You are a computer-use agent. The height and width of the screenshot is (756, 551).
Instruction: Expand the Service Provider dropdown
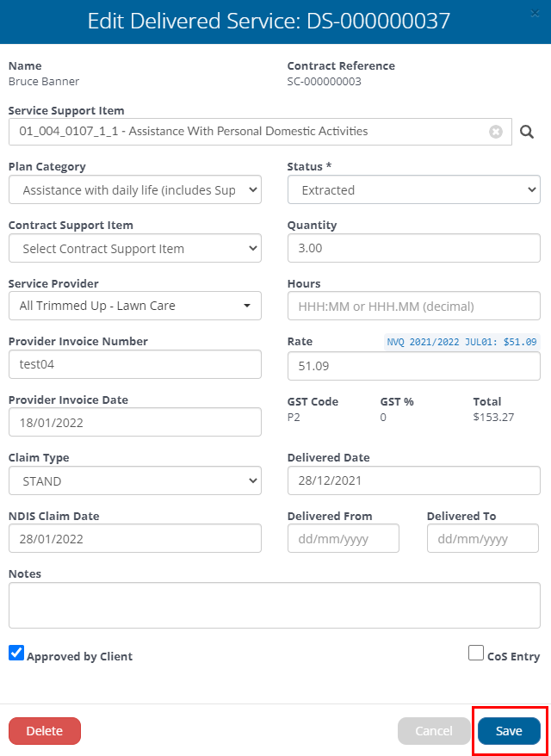point(135,306)
